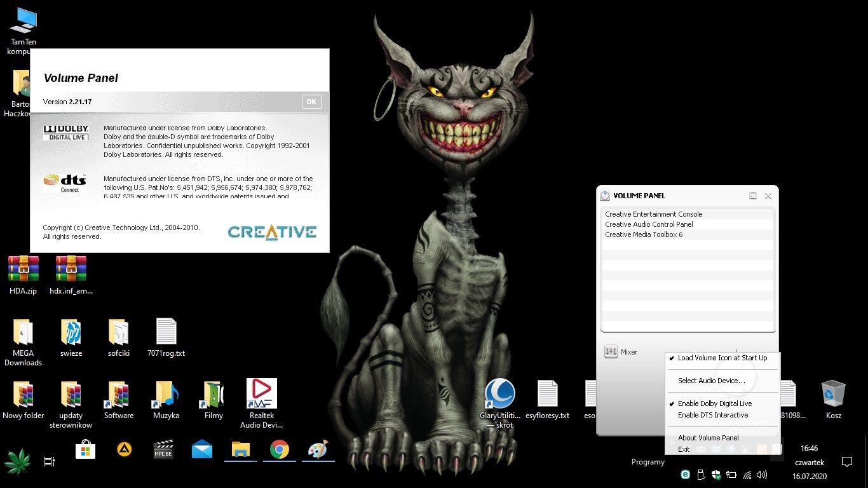Select the Nowy folder icon
Image resolution: width=868 pixels, height=488 pixels.
(24, 400)
